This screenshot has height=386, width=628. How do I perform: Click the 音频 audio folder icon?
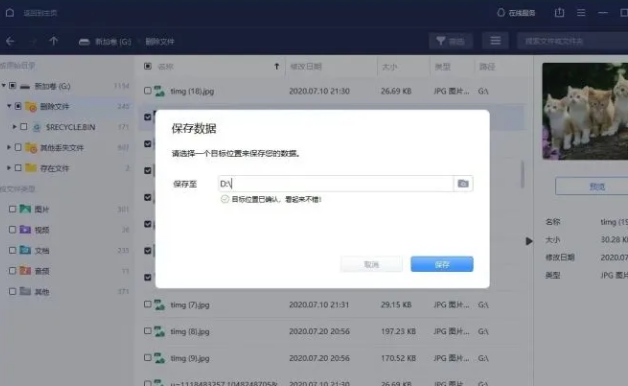pos(25,270)
